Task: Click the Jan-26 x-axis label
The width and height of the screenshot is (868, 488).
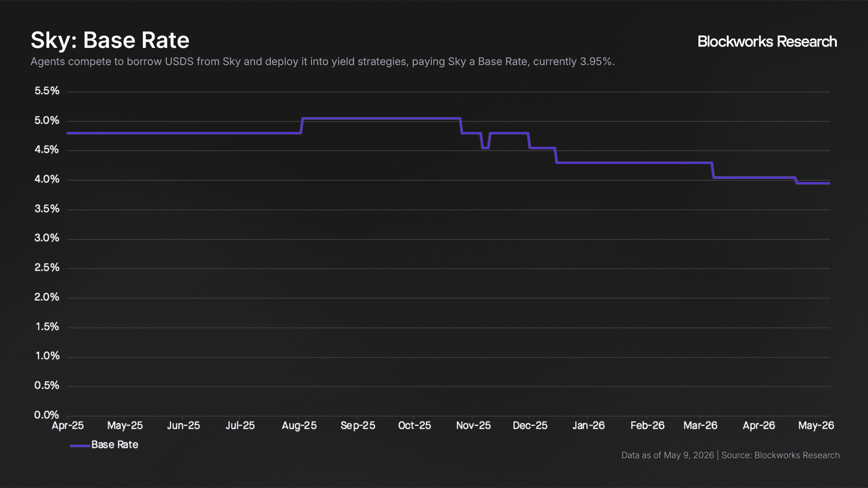Action: [x=589, y=426]
